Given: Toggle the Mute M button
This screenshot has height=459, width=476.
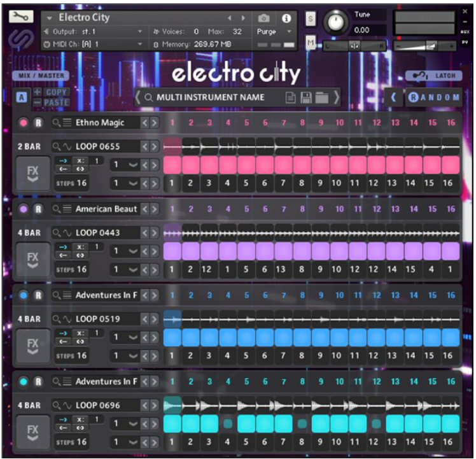Looking at the screenshot, I should coord(311,42).
